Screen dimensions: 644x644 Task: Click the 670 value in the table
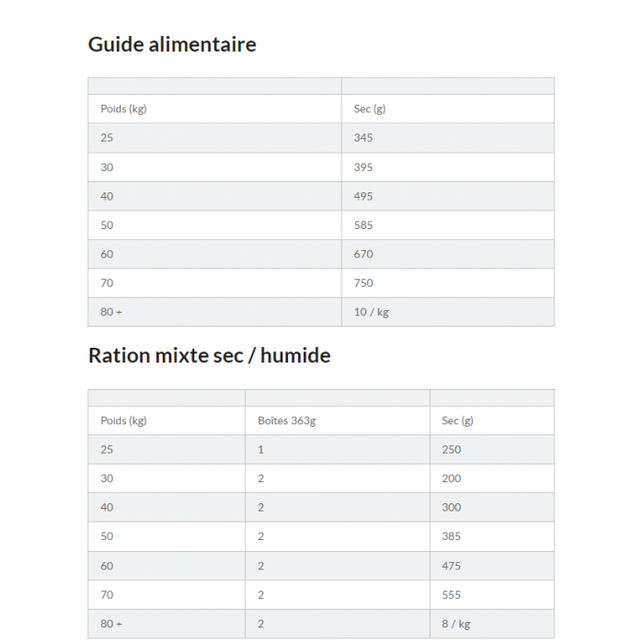363,254
